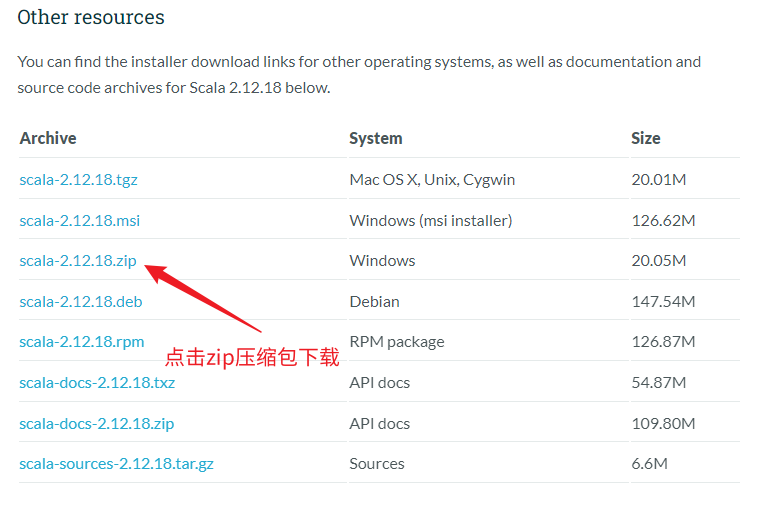Click the Debian system cell
The height and width of the screenshot is (518, 771).
[374, 301]
